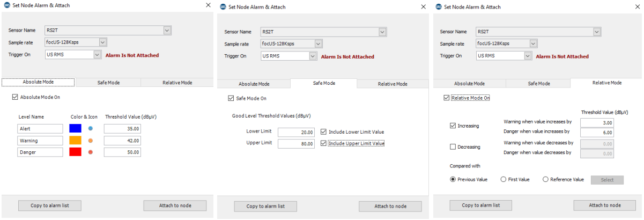Click Copy to alarm list in left window
This screenshot has width=644, height=220.
(49, 206)
